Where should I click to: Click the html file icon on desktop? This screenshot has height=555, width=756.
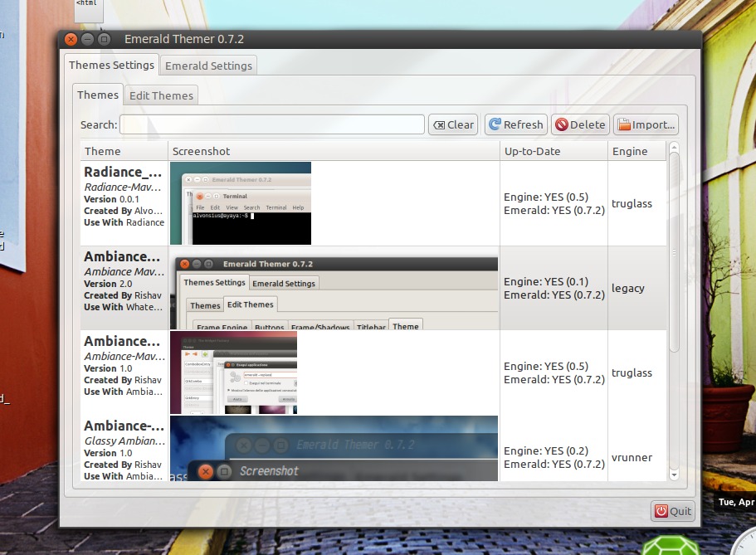[88, 10]
